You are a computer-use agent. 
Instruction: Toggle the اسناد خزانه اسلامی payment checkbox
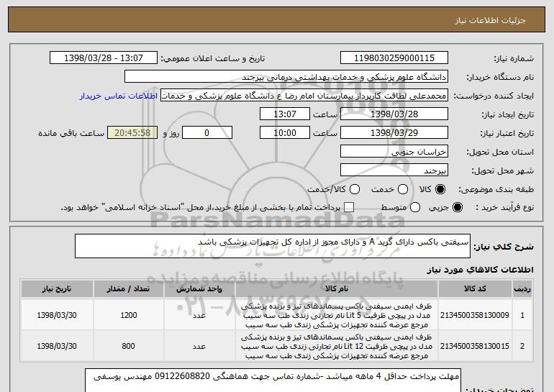[x=349, y=207]
